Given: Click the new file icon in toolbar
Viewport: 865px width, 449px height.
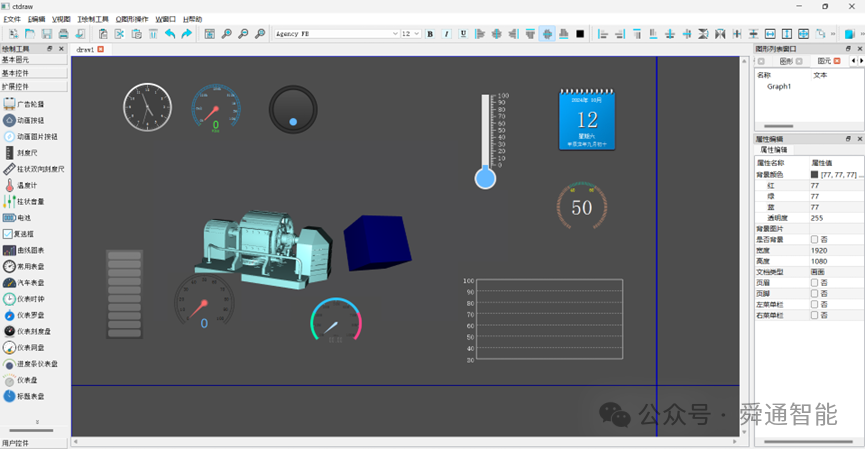Looking at the screenshot, I should pos(13,34).
